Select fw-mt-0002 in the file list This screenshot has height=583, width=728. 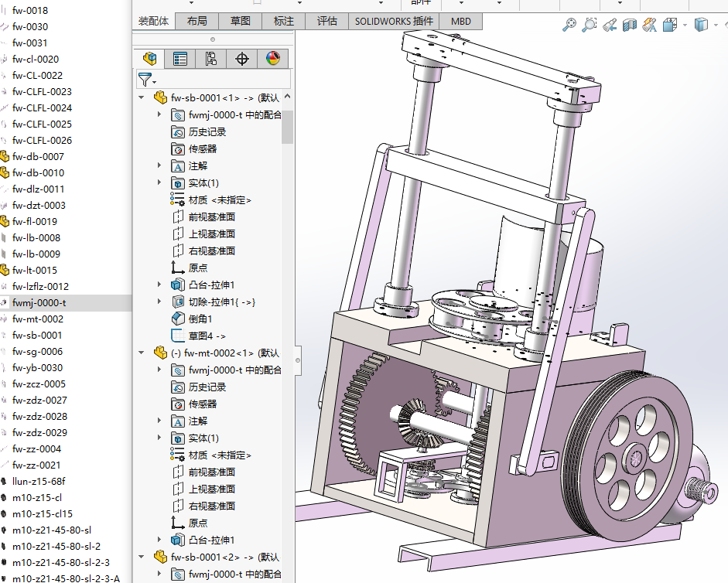coord(38,319)
